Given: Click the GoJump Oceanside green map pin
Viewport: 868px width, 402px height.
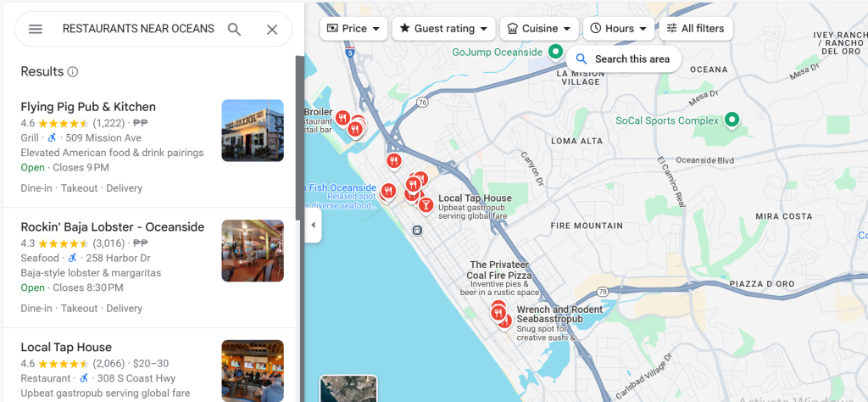Looking at the screenshot, I should click(555, 52).
